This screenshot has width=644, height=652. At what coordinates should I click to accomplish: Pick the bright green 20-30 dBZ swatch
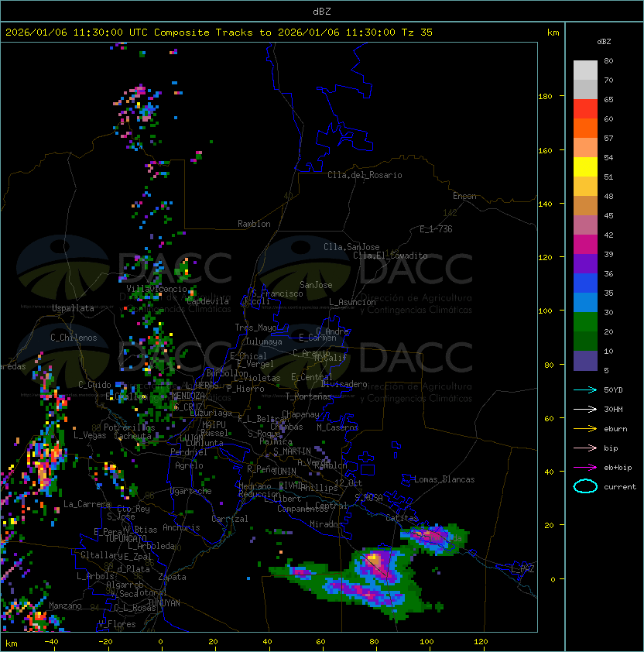pos(585,322)
